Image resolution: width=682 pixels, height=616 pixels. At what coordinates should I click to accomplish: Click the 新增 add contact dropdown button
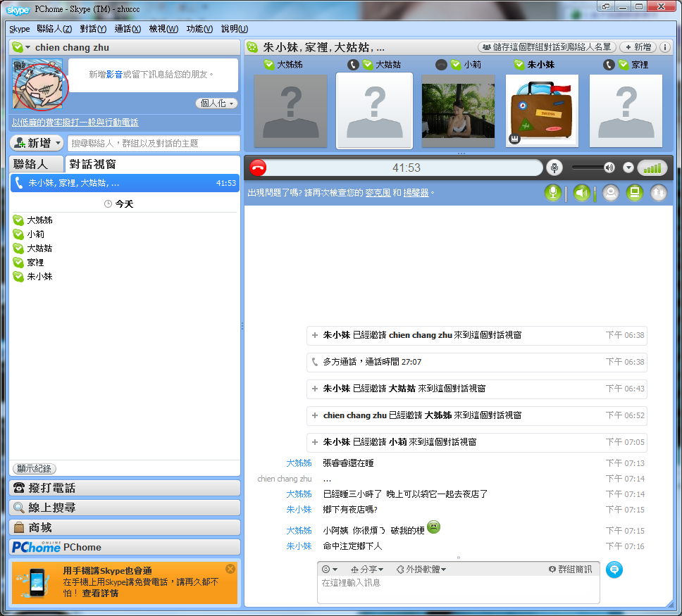pyautogui.click(x=37, y=143)
